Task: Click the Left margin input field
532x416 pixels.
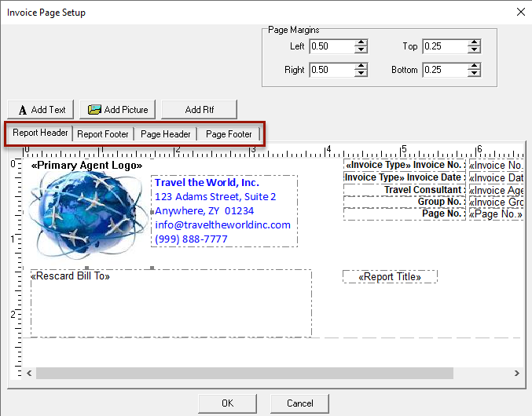Action: click(331, 46)
